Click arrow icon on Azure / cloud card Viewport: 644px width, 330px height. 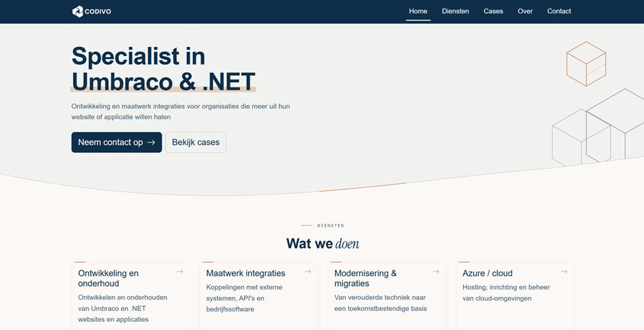pyautogui.click(x=564, y=272)
